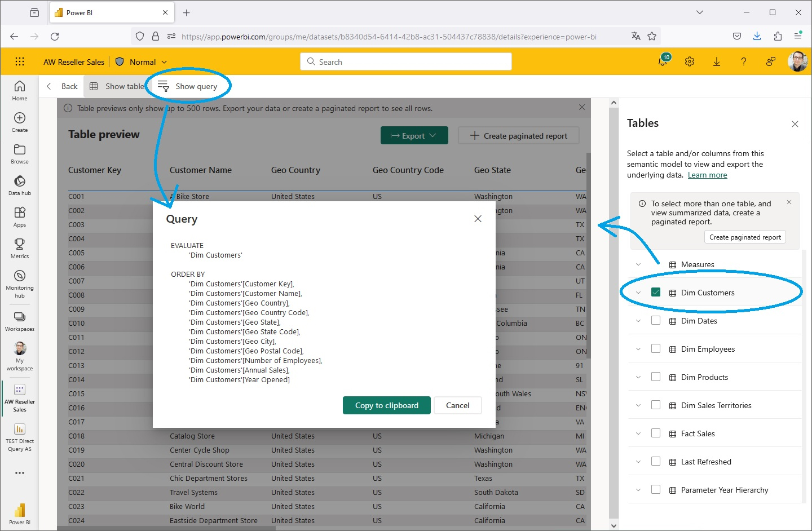The height and width of the screenshot is (531, 812).
Task: Select the Create icon in sidebar
Action: click(19, 121)
